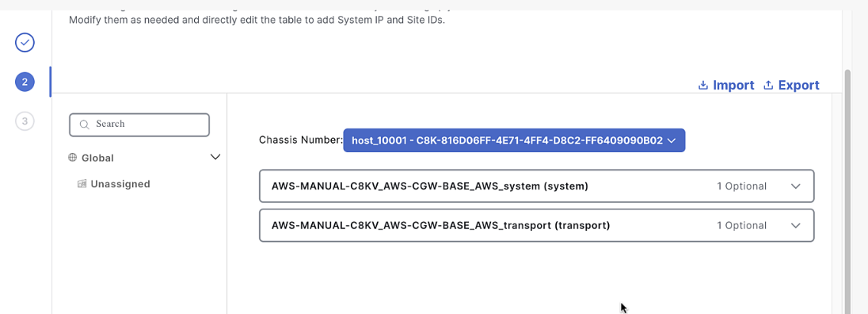
Task: Click the Export upload icon
Action: coord(768,86)
